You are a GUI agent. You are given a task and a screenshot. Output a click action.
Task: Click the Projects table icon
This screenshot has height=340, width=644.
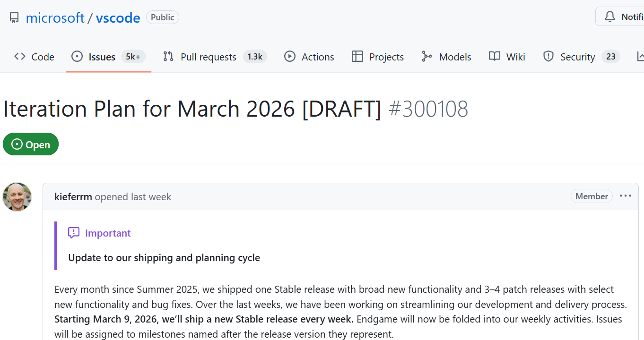(357, 57)
